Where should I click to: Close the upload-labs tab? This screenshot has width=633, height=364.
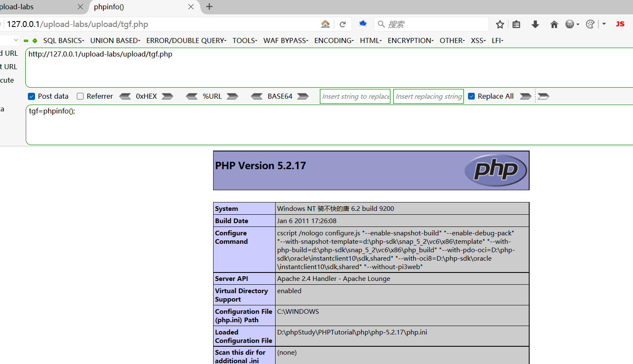(x=80, y=7)
